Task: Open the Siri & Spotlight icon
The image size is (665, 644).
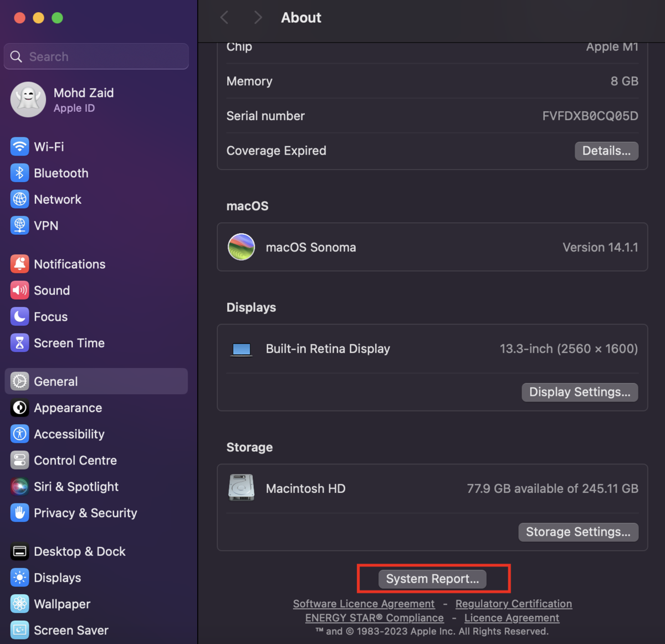Action: [x=19, y=487]
